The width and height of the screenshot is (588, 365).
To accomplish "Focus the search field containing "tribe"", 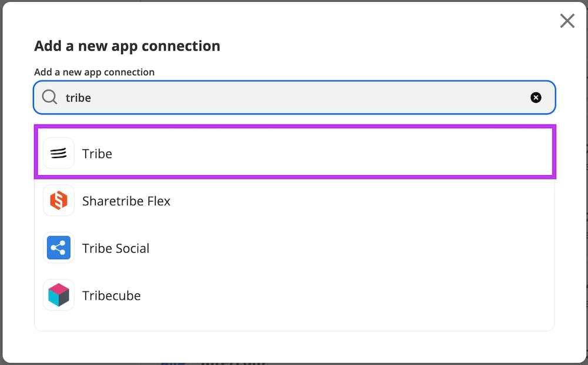I will (294, 98).
